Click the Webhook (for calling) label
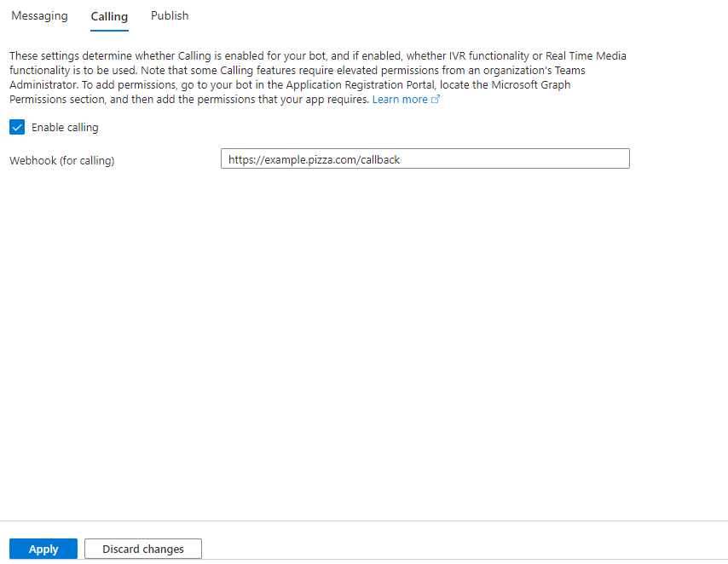The image size is (728, 564). click(61, 161)
